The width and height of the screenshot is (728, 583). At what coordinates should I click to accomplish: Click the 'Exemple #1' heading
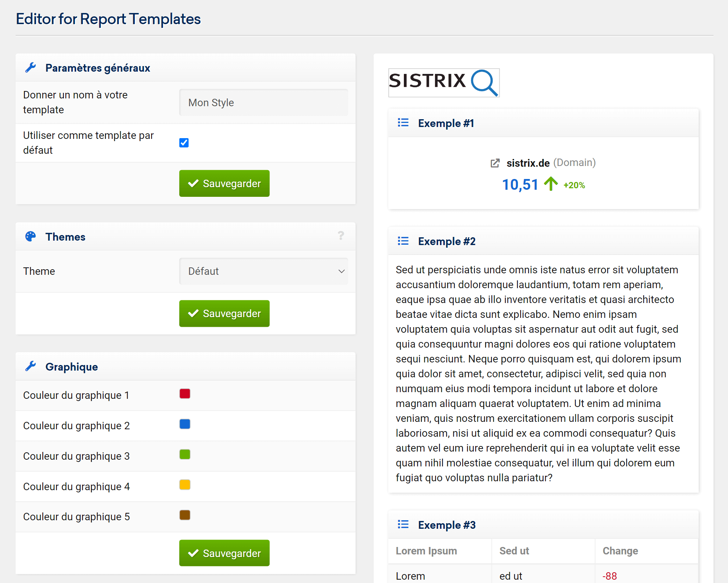tap(446, 123)
